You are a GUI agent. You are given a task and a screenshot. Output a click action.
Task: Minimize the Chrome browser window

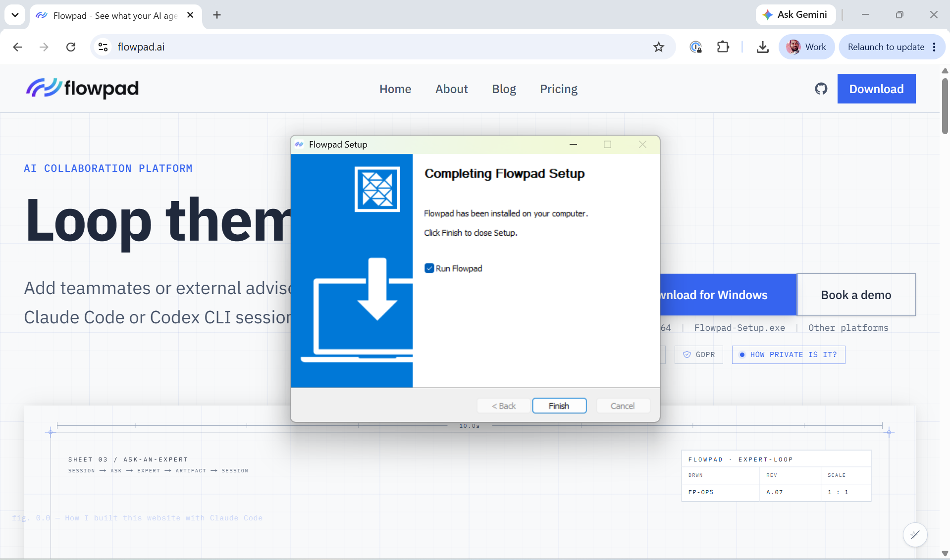click(x=865, y=15)
